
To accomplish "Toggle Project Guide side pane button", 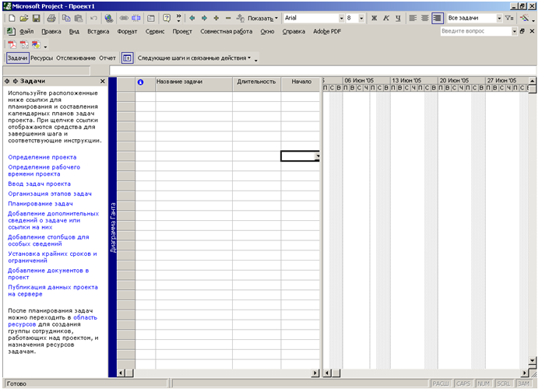I will point(127,58).
